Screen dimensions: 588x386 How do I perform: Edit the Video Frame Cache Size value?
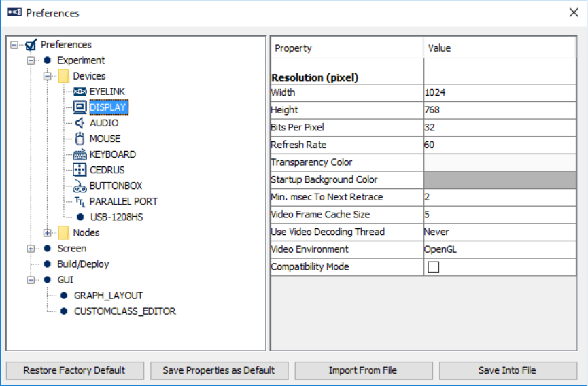[500, 215]
